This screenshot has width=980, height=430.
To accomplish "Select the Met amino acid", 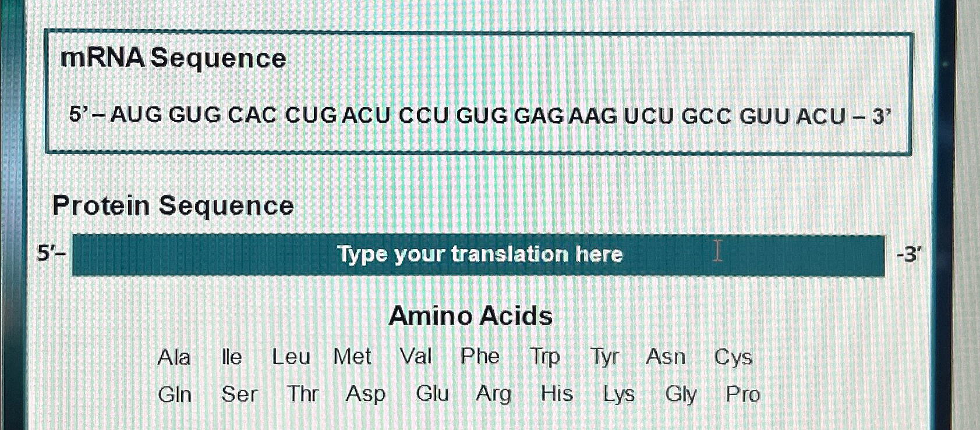I will (353, 357).
